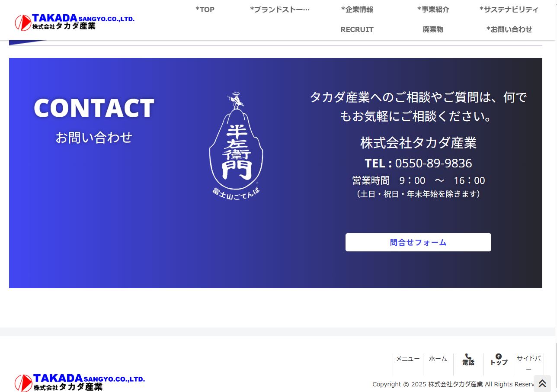557x392 pixels.
Task: Open the *ブランドストー… menu item
Action: pos(280,10)
